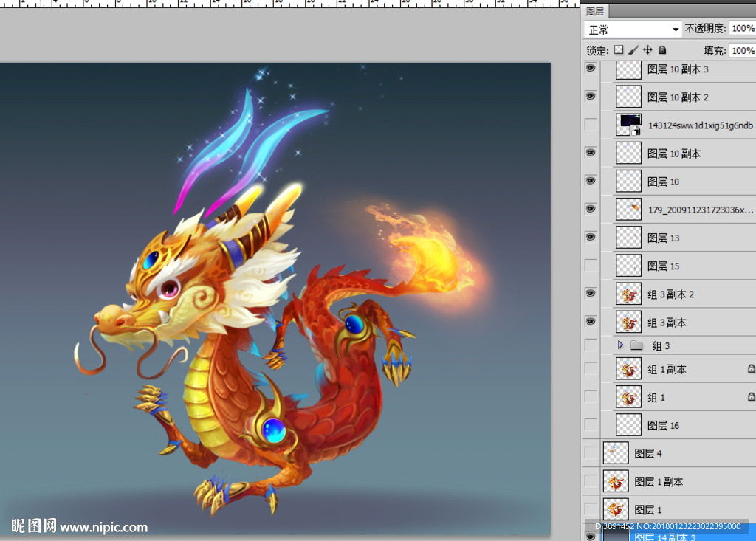Hide the 图层 10 副本 2 layer
The width and height of the screenshot is (756, 541).
[x=591, y=97]
